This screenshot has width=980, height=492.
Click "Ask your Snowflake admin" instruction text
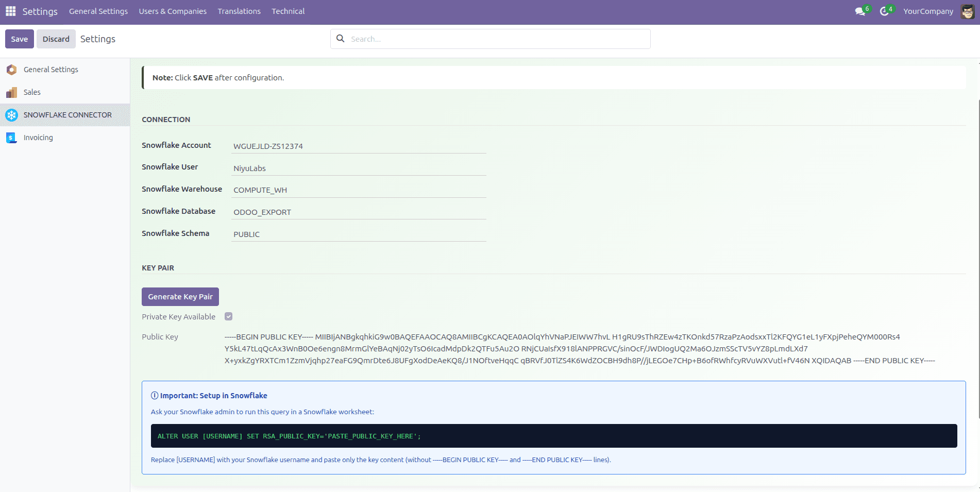pos(262,412)
